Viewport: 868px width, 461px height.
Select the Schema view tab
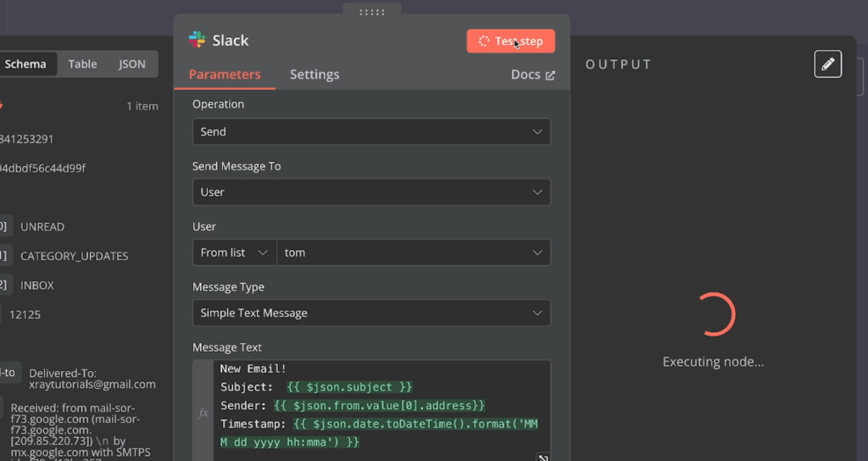pos(25,64)
